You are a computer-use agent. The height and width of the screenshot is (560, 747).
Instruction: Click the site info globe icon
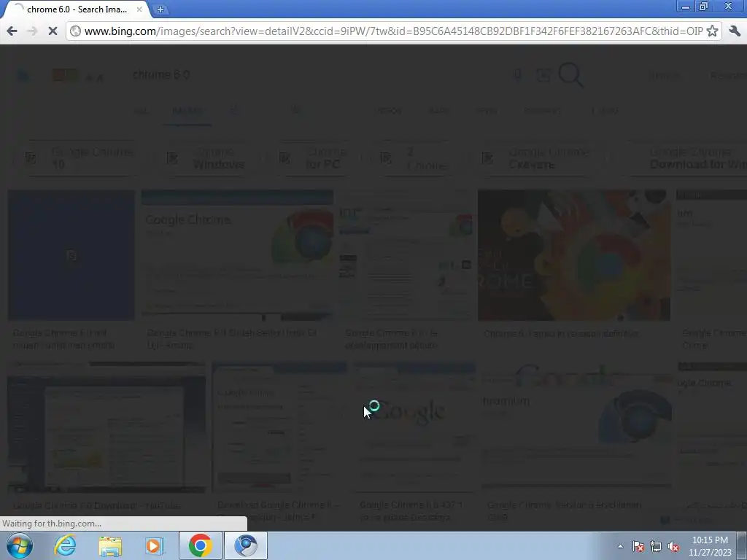(x=75, y=31)
